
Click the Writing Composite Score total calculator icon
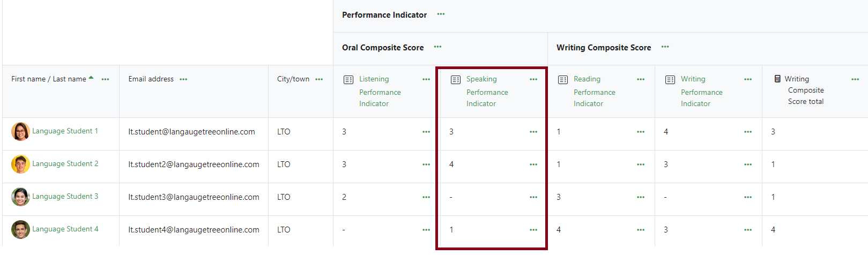pos(777,79)
